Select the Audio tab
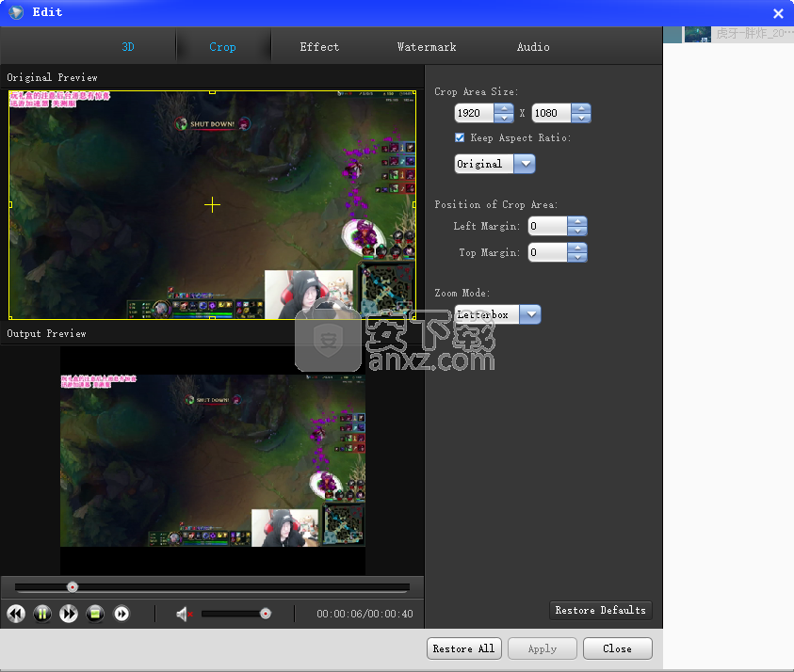 click(533, 47)
